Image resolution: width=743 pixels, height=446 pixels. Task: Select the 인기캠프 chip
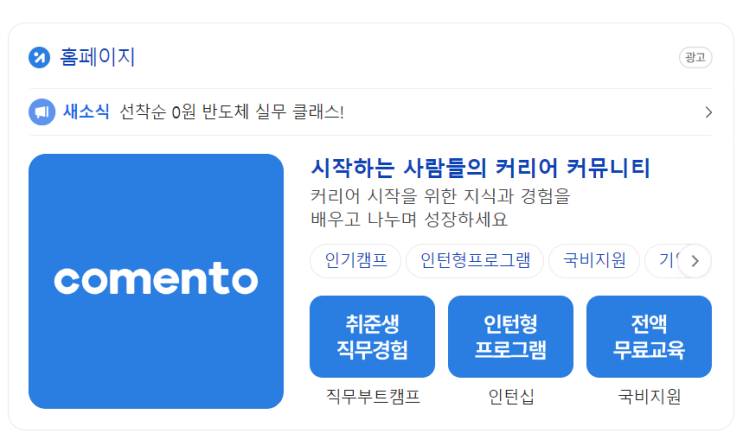[355, 261]
